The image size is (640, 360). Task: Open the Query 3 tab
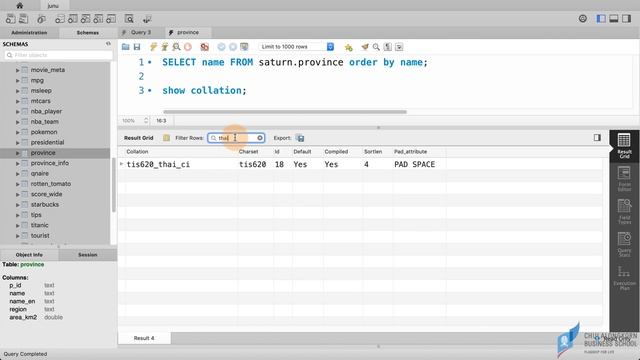(x=141, y=32)
